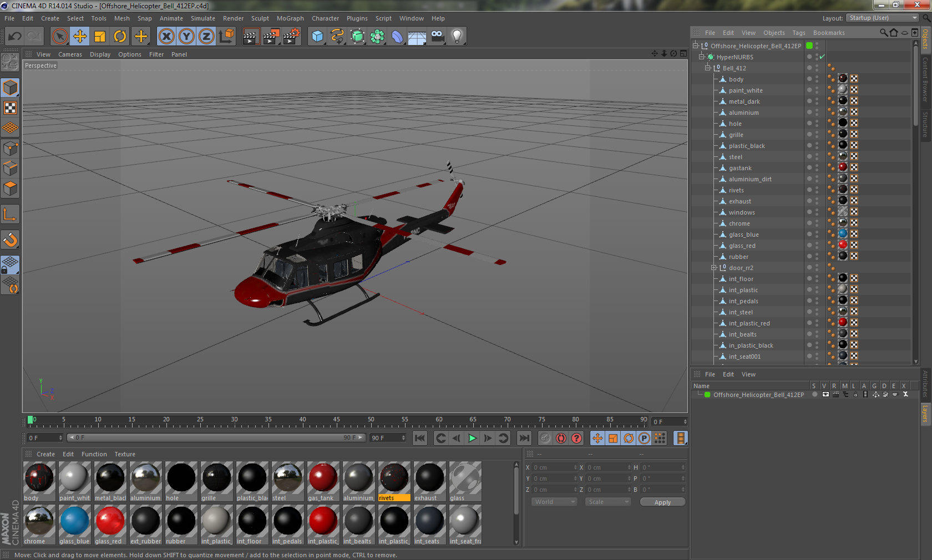Viewport: 932px width, 560px height.
Task: Toggle Y axis lock
Action: tap(186, 37)
